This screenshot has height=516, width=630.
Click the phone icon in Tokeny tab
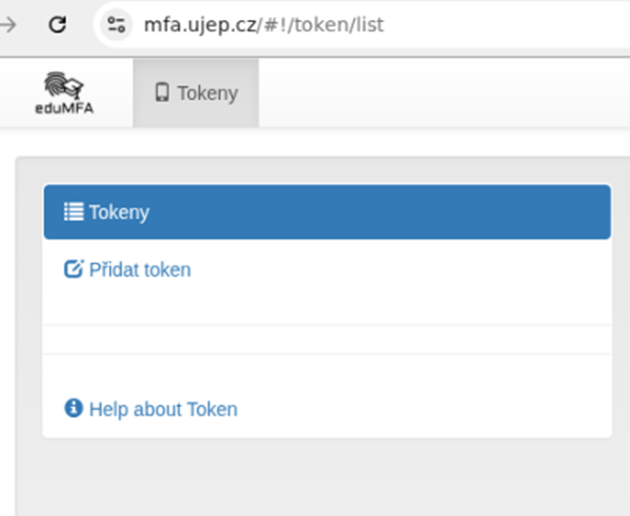coord(162,92)
